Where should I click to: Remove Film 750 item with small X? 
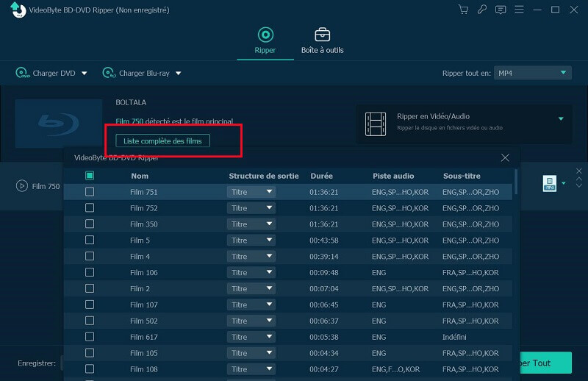[x=579, y=171]
